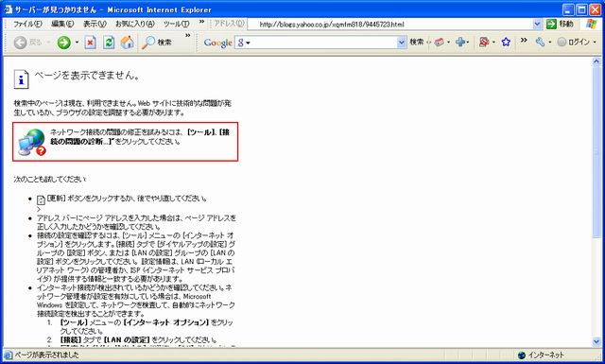The image size is (605, 364).
Task: Click the 移動 Go button
Action: 560,24
